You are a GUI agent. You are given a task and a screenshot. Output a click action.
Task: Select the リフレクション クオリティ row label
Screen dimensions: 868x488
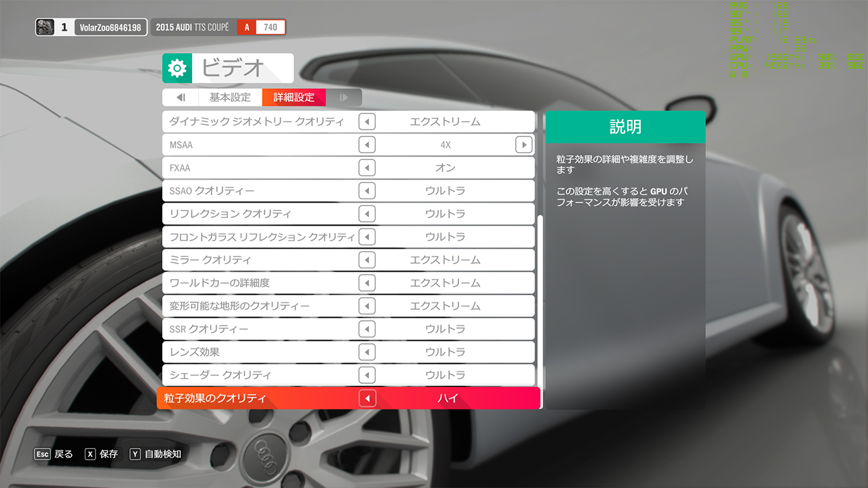(x=230, y=214)
